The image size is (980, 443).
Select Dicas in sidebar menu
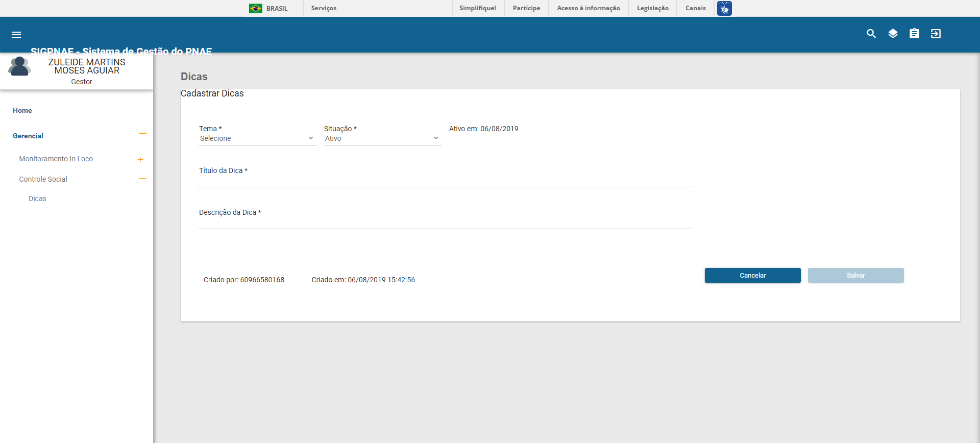pos(37,199)
